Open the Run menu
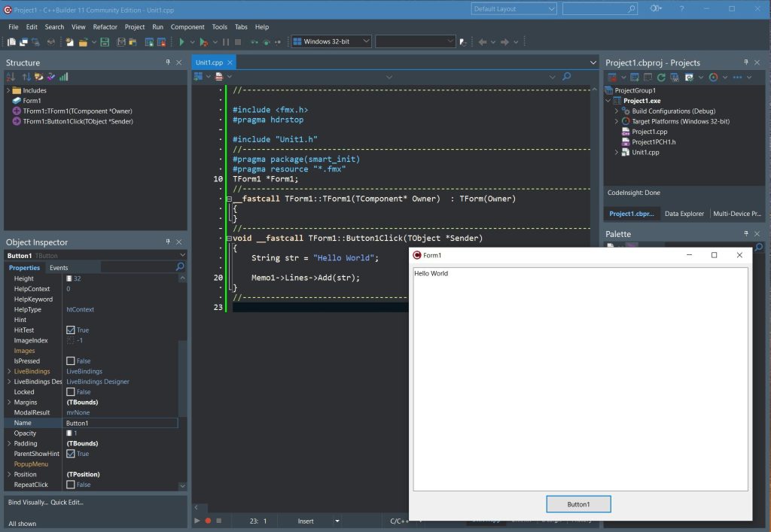Screen dimensions: 771x532 tap(158, 27)
